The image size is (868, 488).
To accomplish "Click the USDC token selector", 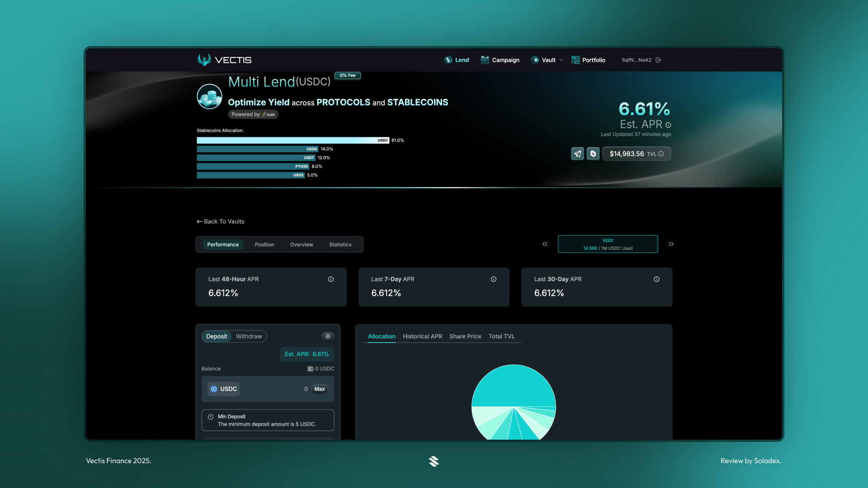I will pos(224,389).
